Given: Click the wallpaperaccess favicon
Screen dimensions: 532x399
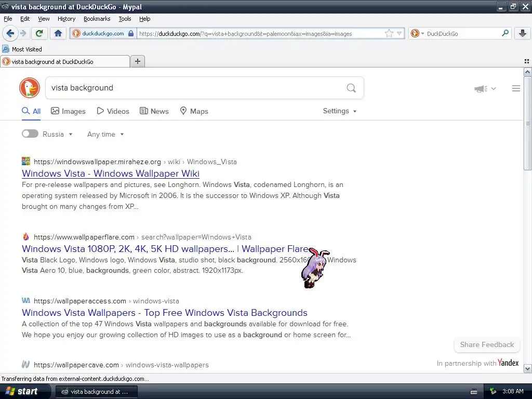Looking at the screenshot, I should [x=26, y=300].
